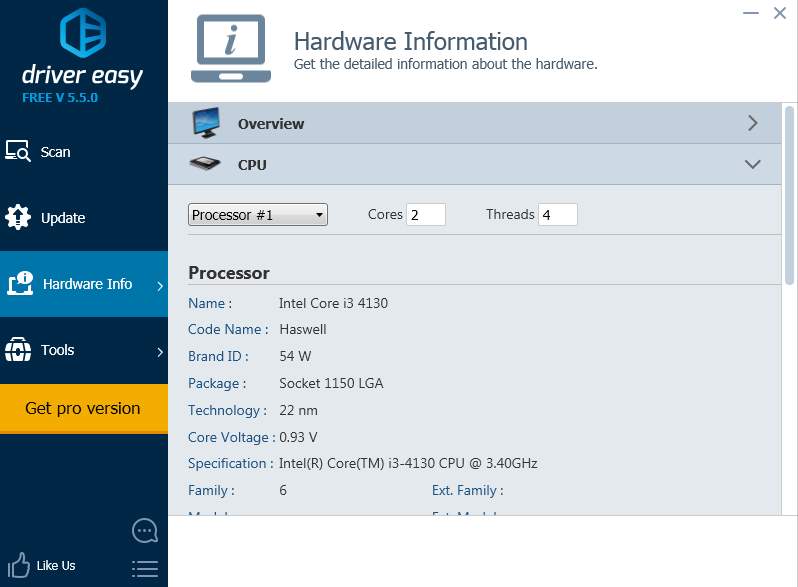Click the Core Voltage label

[x=232, y=437]
